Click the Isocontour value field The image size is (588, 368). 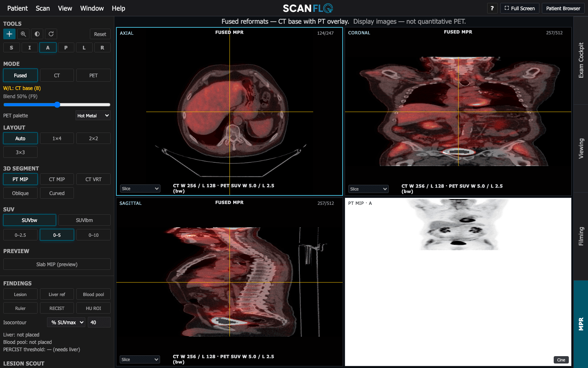[x=99, y=323]
